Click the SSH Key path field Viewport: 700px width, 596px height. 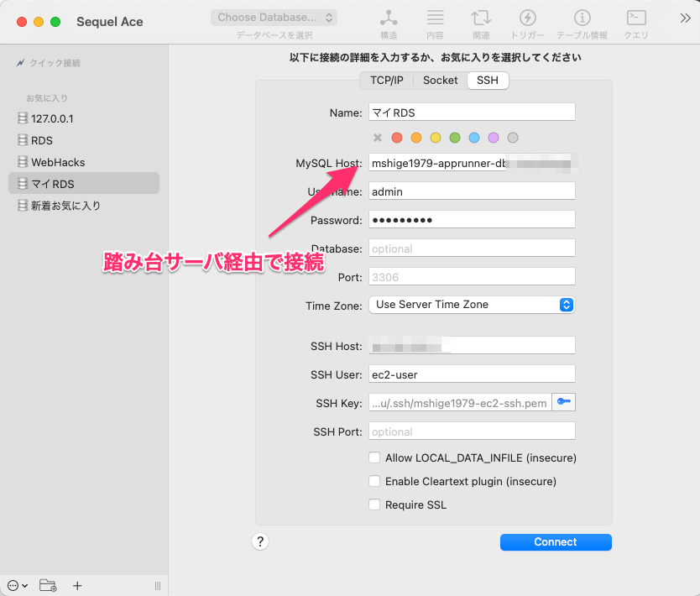[x=460, y=403]
